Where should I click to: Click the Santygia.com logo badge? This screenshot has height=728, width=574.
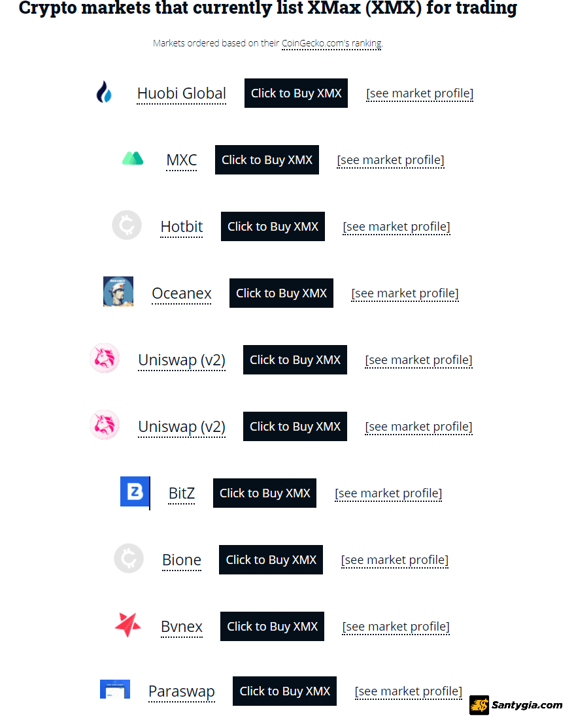coord(516,705)
